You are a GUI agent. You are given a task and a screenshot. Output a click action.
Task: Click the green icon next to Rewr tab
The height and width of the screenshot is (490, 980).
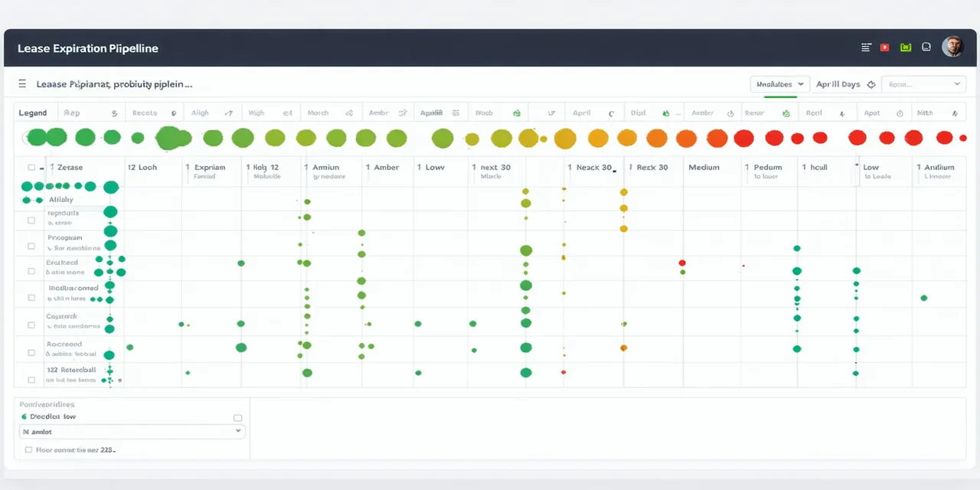[786, 113]
